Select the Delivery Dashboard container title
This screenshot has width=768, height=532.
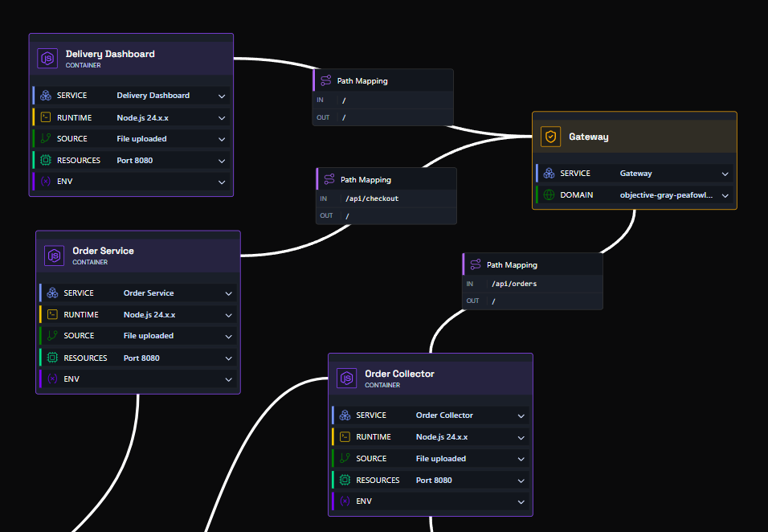tap(110, 54)
